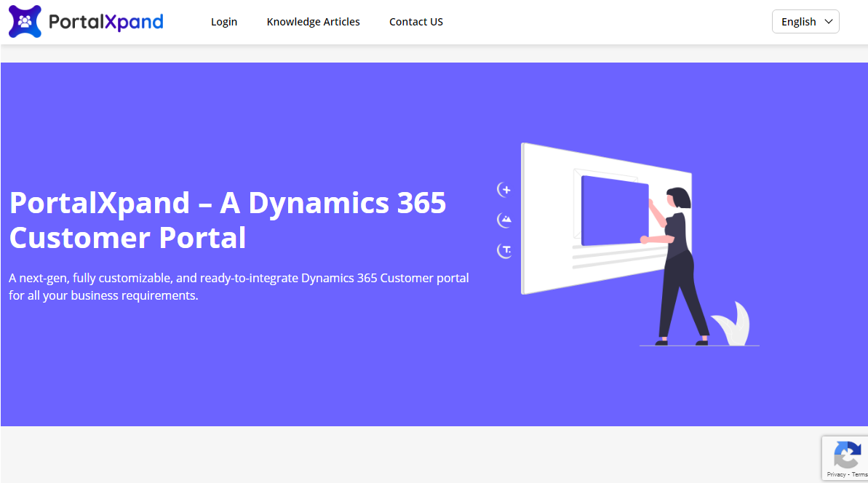Click the image icon in hero illustration
This screenshot has width=868, height=483.
pyautogui.click(x=504, y=220)
